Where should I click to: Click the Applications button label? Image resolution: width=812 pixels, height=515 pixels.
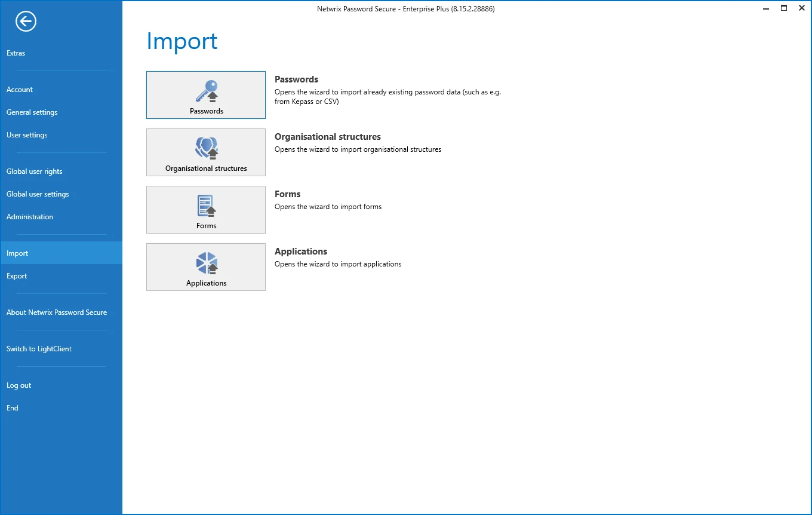[x=207, y=283]
